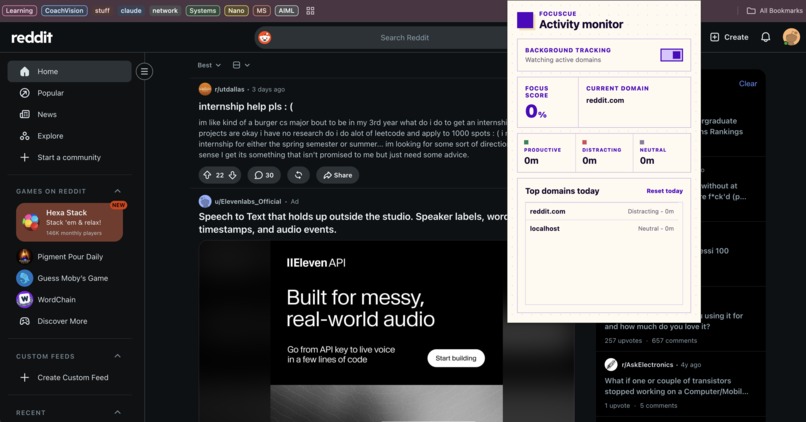Open the claude bookmark
This screenshot has width=806, height=422.
point(131,10)
